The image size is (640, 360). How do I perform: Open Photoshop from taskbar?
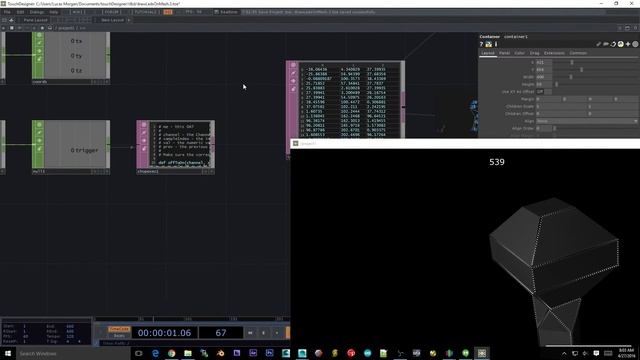[269, 353]
